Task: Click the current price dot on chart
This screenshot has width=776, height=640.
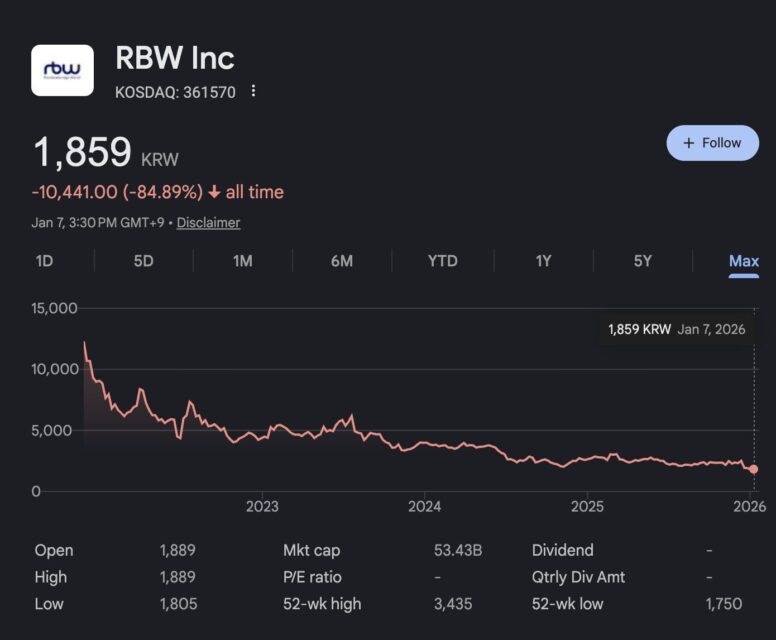Action: [x=753, y=469]
